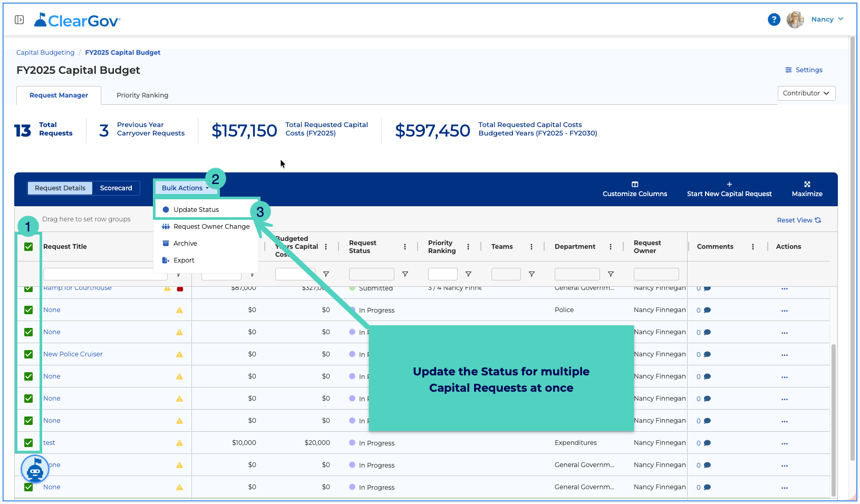860x504 pixels.
Task: Click Reset View link
Action: 799,220
